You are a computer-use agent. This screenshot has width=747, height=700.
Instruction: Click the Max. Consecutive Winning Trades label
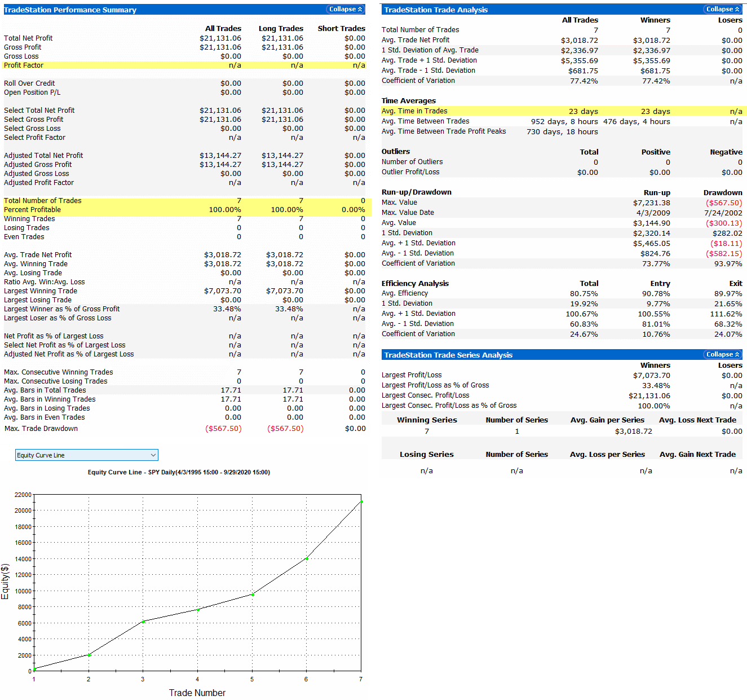(59, 372)
